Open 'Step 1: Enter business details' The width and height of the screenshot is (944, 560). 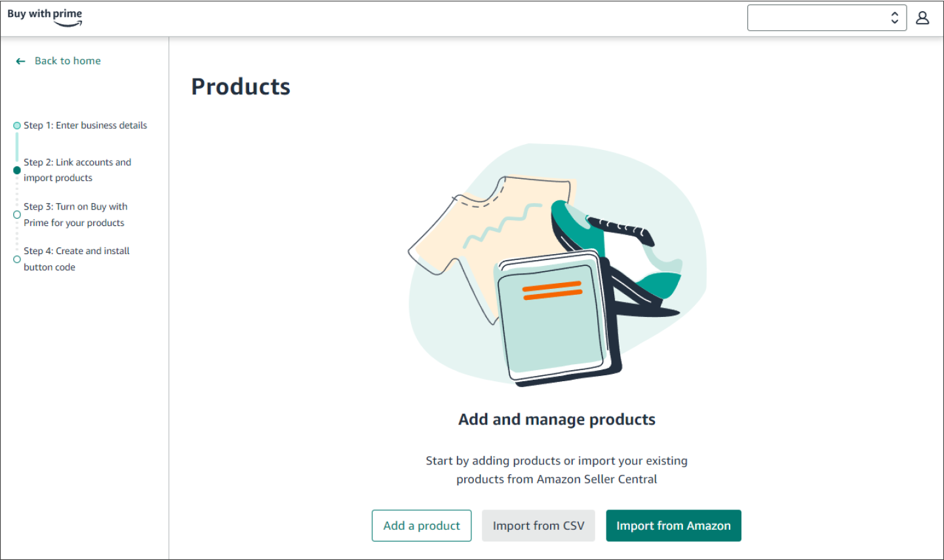(x=85, y=125)
